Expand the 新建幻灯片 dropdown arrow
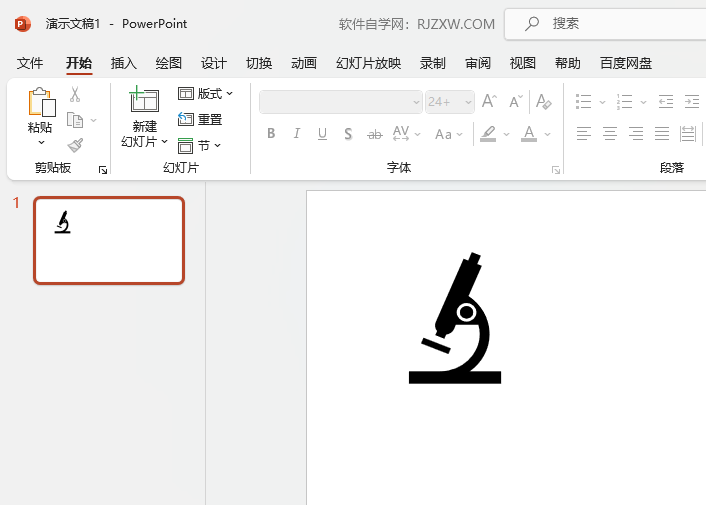This screenshot has width=706, height=505. coord(164,141)
